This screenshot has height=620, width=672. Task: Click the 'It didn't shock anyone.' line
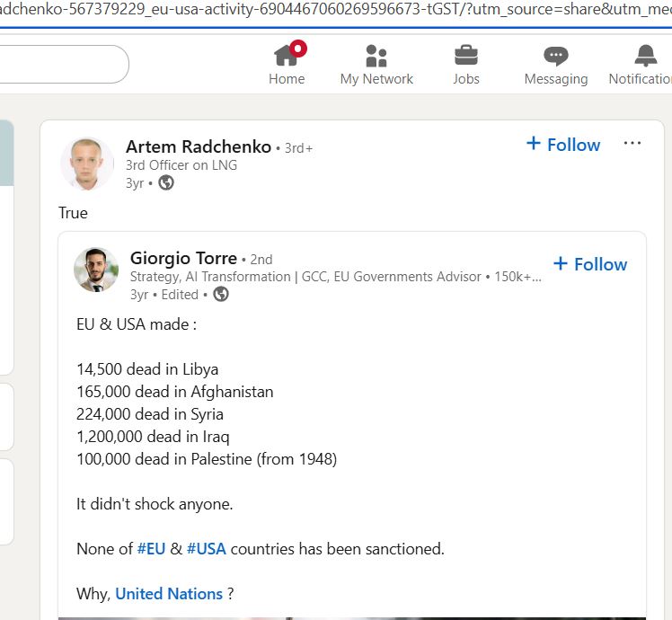coord(155,504)
